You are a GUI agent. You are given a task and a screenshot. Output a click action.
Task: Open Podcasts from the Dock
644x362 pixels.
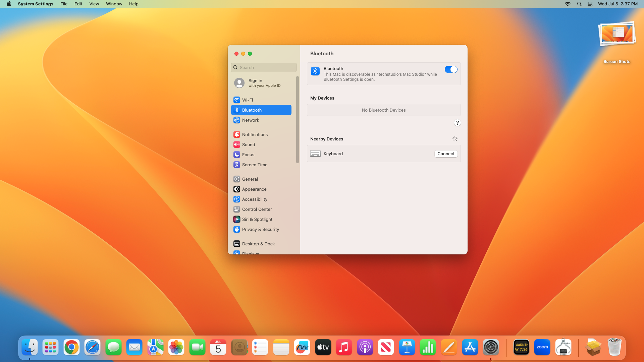(x=365, y=347)
